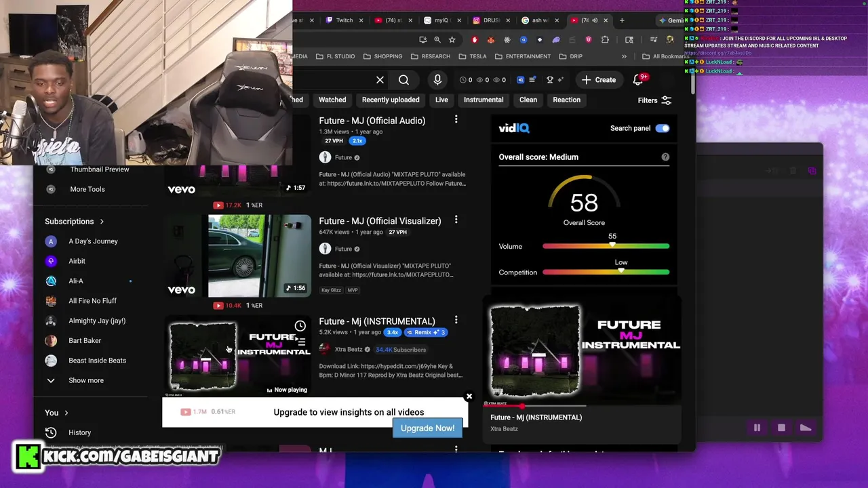The height and width of the screenshot is (488, 868).
Task: Click the Create button
Action: [x=599, y=80]
